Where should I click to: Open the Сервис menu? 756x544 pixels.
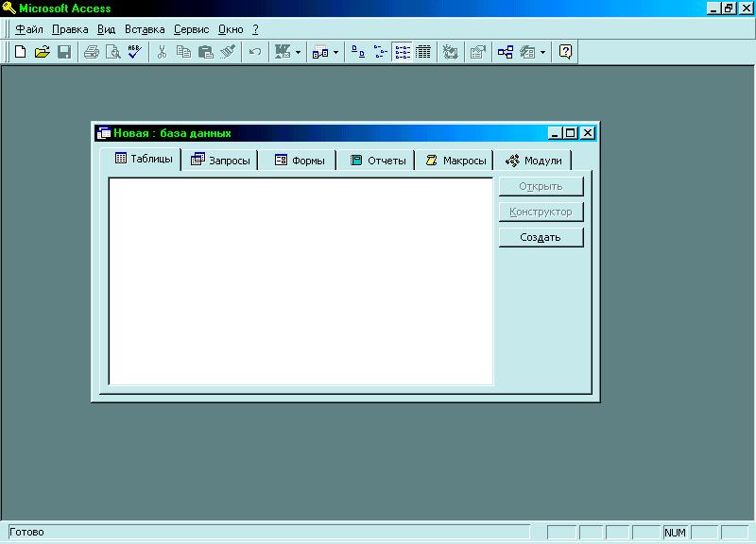192,29
